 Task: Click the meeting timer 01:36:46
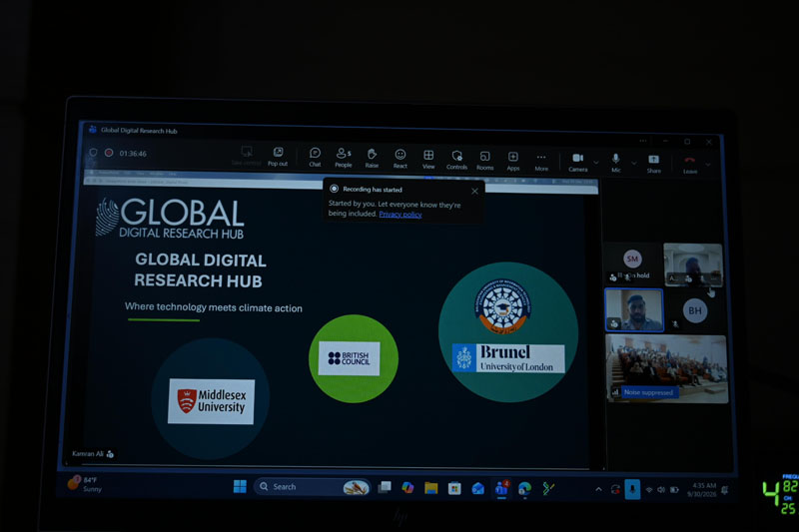[x=133, y=154]
